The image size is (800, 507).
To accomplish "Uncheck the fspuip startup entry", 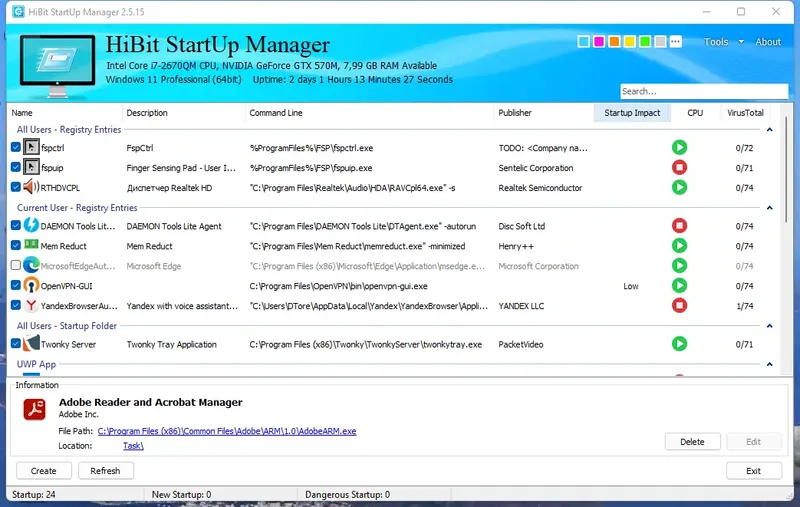I will (16, 167).
